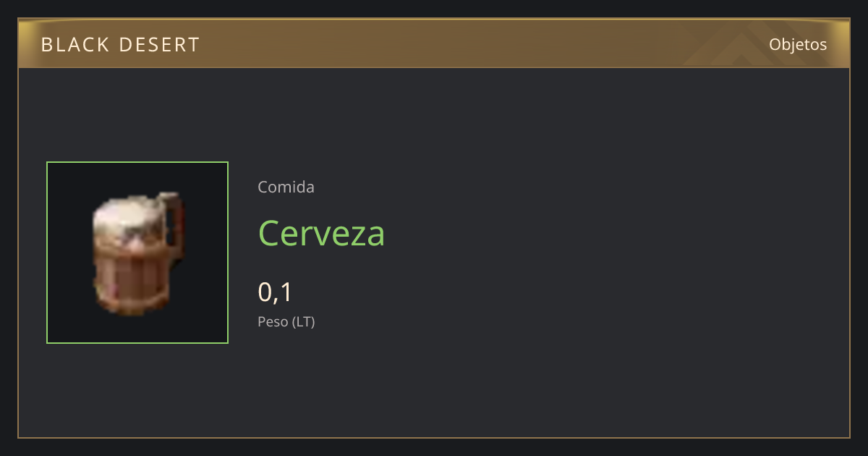Click the Peso (LT) label
This screenshot has width=868, height=456.
tap(286, 322)
